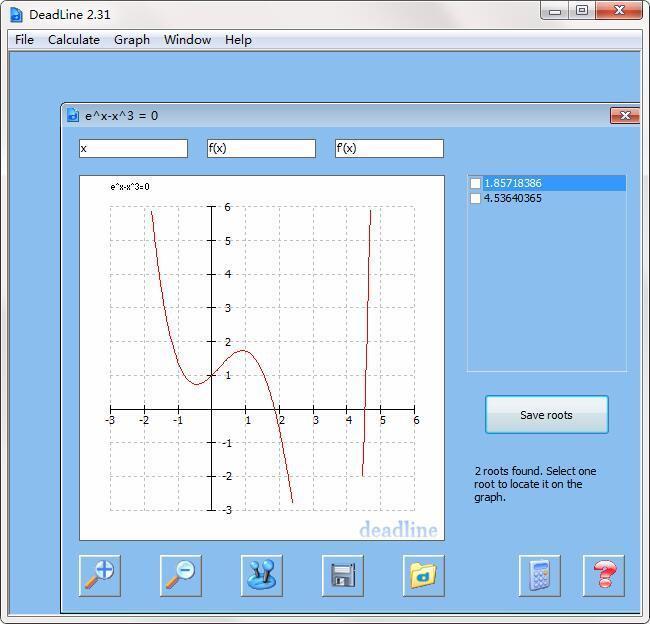
Task: Click the zoom out magnifier button
Action: (181, 575)
